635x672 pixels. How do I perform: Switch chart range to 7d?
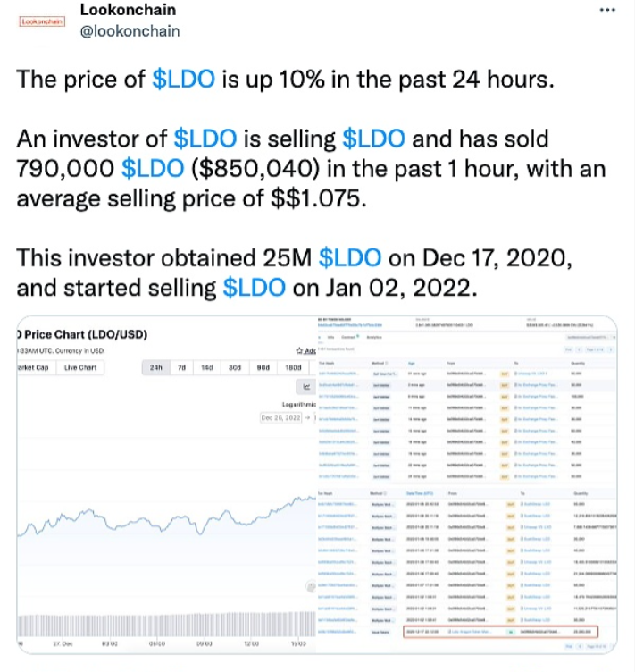pyautogui.click(x=182, y=368)
